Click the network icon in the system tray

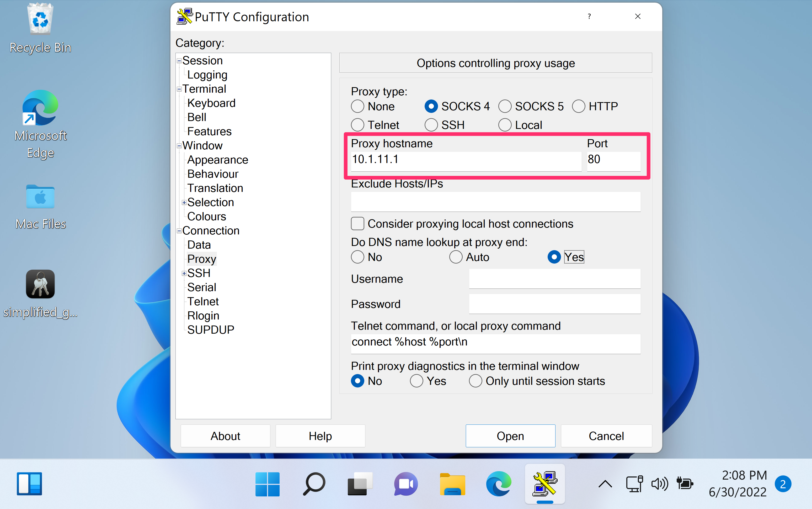click(x=634, y=484)
